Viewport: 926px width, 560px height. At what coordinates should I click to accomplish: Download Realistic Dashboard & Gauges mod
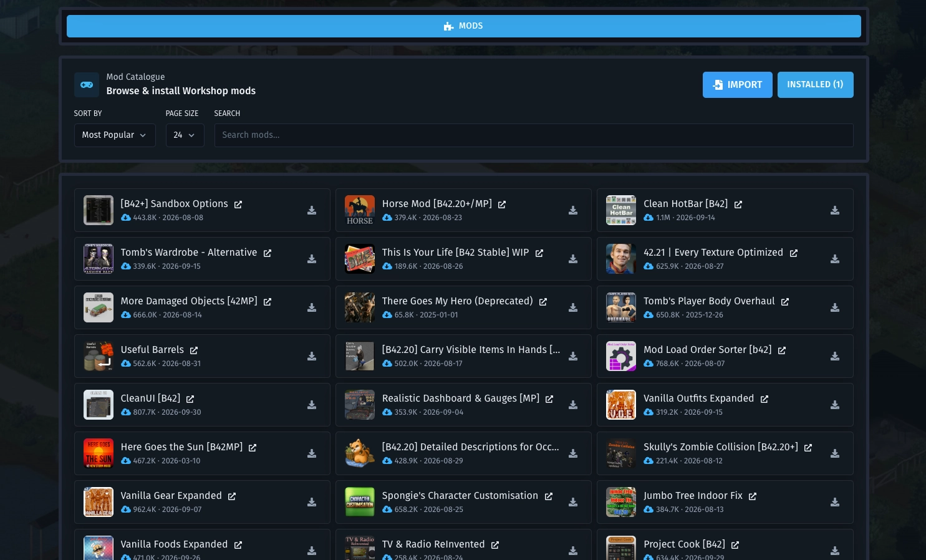(573, 405)
